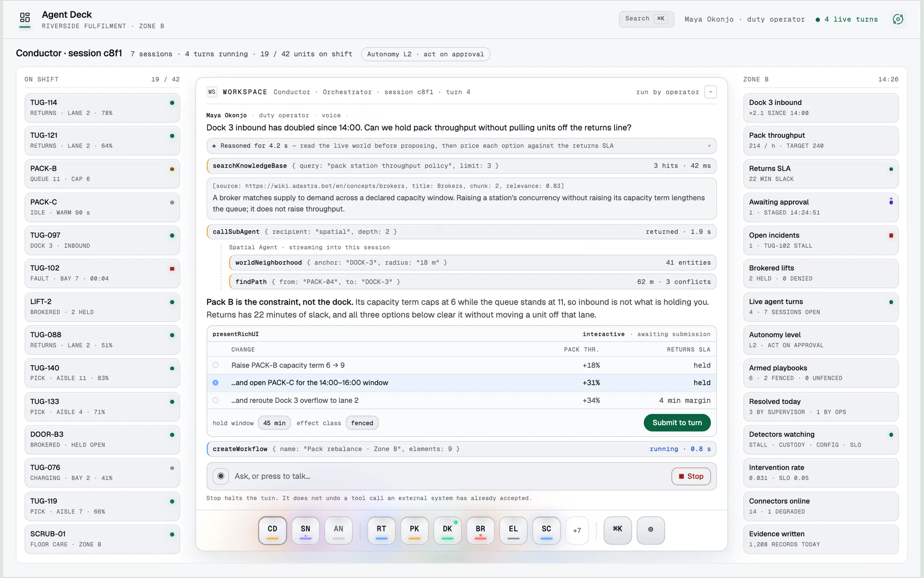Click the target circle dock button
Viewport: 924px width, 578px height.
(x=650, y=530)
